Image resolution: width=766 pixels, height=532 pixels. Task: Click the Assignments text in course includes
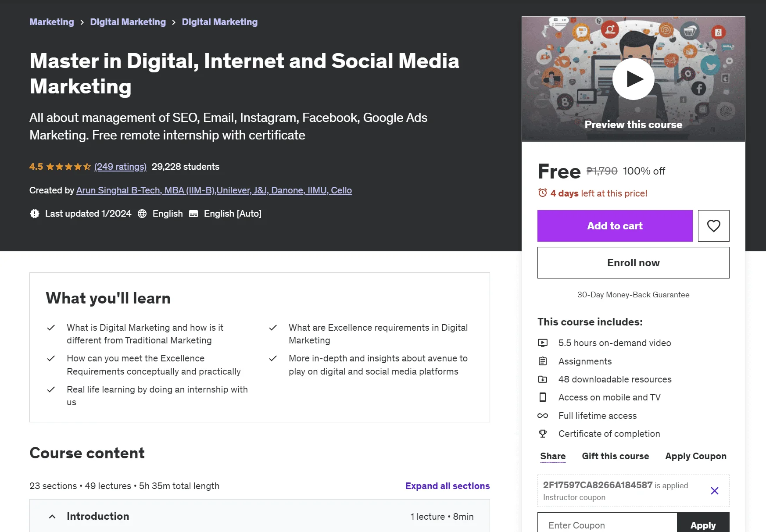(x=585, y=361)
